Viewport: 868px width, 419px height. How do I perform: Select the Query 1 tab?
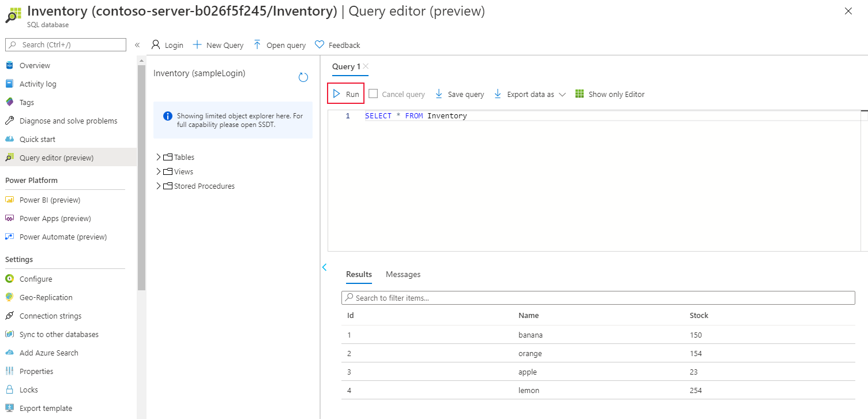point(345,66)
